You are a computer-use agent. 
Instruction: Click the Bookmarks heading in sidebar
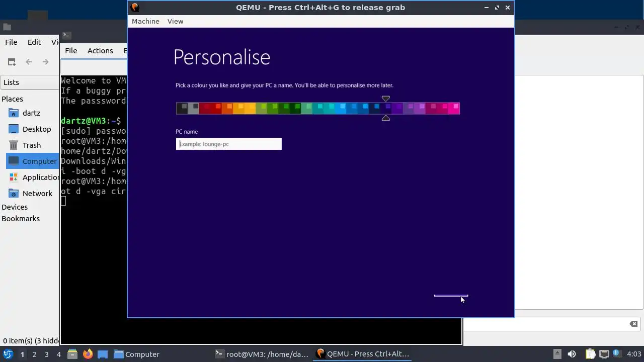[x=21, y=219]
